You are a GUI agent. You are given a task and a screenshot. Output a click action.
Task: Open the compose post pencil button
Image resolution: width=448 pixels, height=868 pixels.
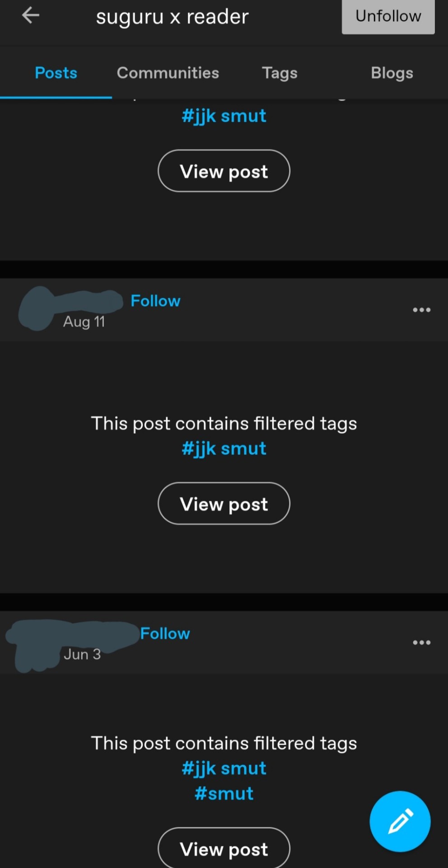pyautogui.click(x=400, y=821)
